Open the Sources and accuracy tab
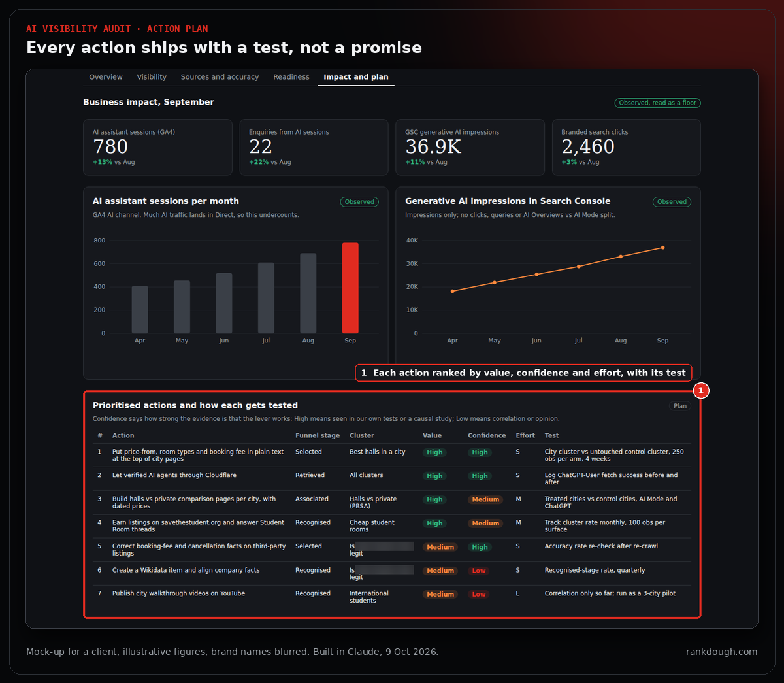 click(220, 77)
